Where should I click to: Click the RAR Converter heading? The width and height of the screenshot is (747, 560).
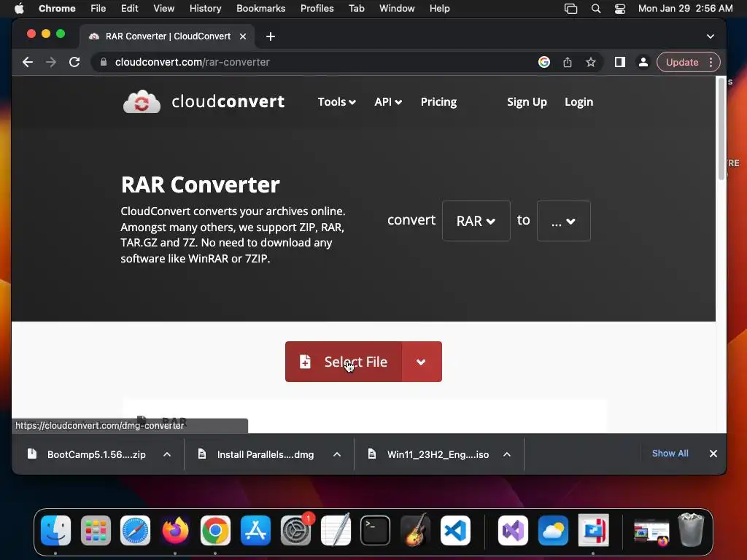click(200, 184)
